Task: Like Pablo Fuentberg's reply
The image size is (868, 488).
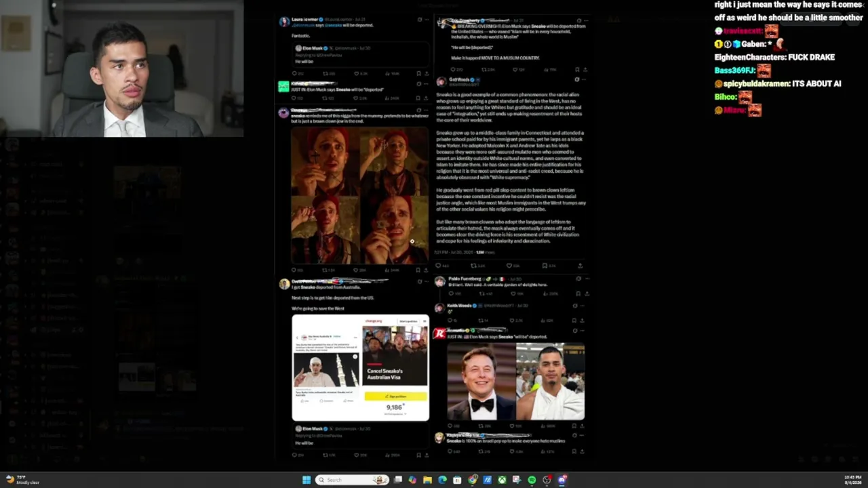Action: tap(513, 293)
